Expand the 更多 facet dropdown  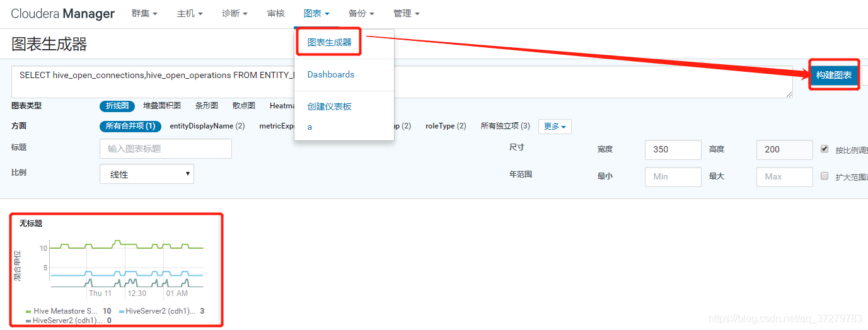click(x=555, y=127)
